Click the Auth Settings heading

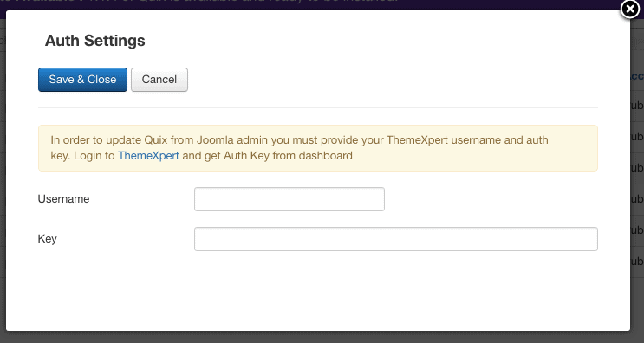[x=94, y=41]
